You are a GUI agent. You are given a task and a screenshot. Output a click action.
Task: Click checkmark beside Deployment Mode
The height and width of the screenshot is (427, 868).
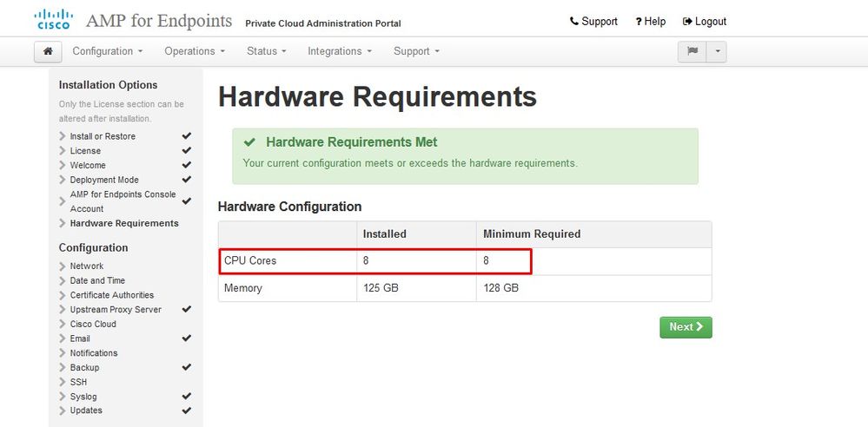[187, 179]
